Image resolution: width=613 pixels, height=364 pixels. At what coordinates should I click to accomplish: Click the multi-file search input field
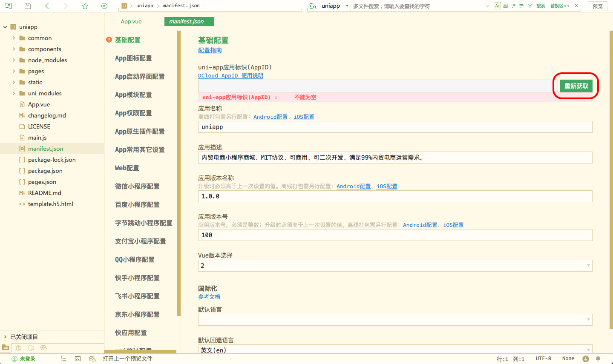tap(417, 6)
